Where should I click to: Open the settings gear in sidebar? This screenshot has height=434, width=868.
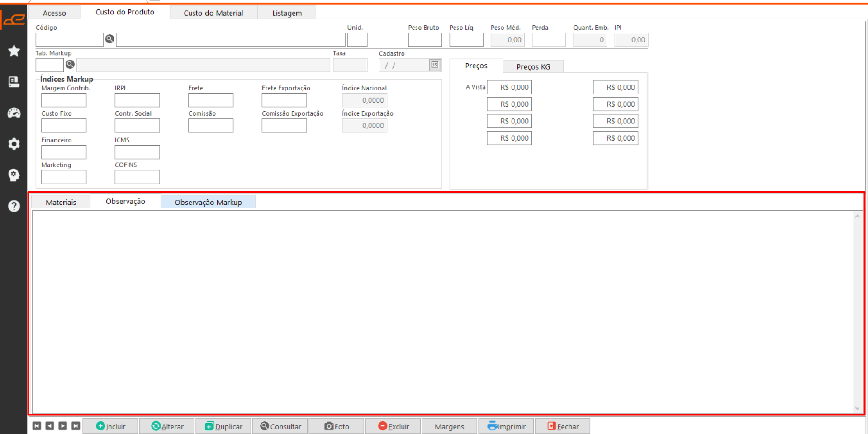click(x=14, y=144)
